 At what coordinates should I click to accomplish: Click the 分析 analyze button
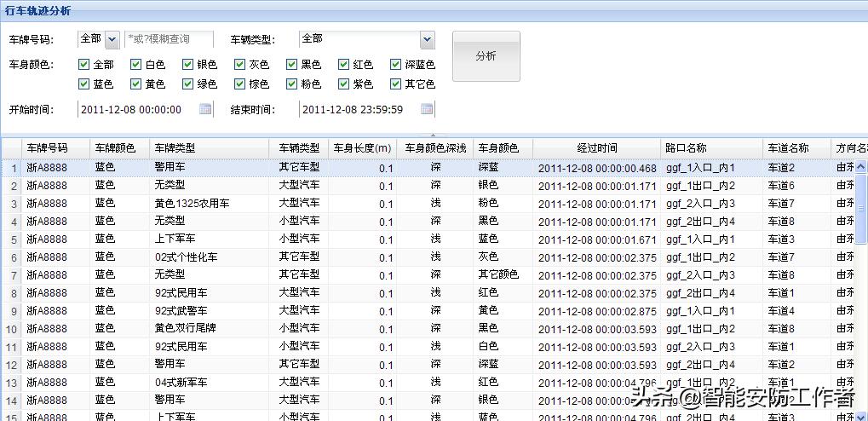point(486,56)
